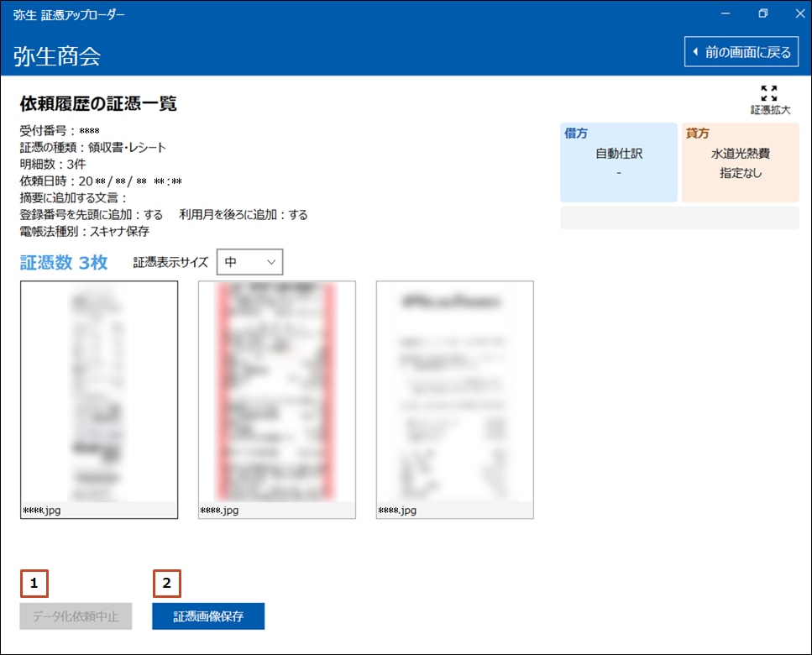Click the middle thumbnail's .jpg filename label
Image resolution: width=812 pixels, height=655 pixels.
click(x=220, y=510)
